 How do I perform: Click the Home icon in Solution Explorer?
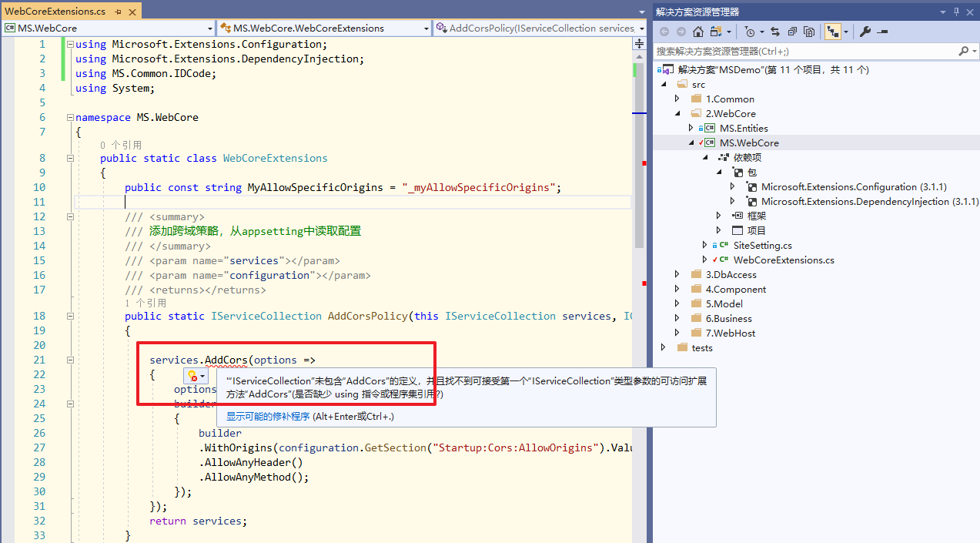tap(698, 32)
